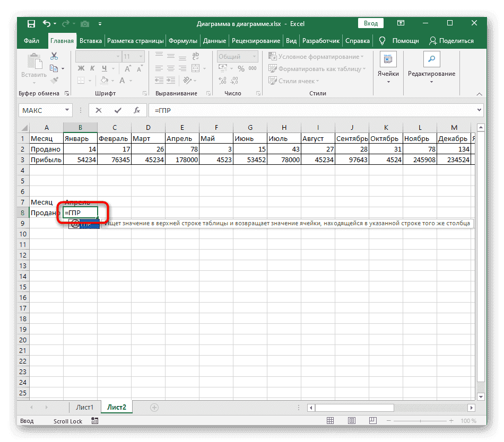Open the Лист1 sheet tab
Image resolution: width=504 pixels, height=442 pixels.
pos(84,406)
